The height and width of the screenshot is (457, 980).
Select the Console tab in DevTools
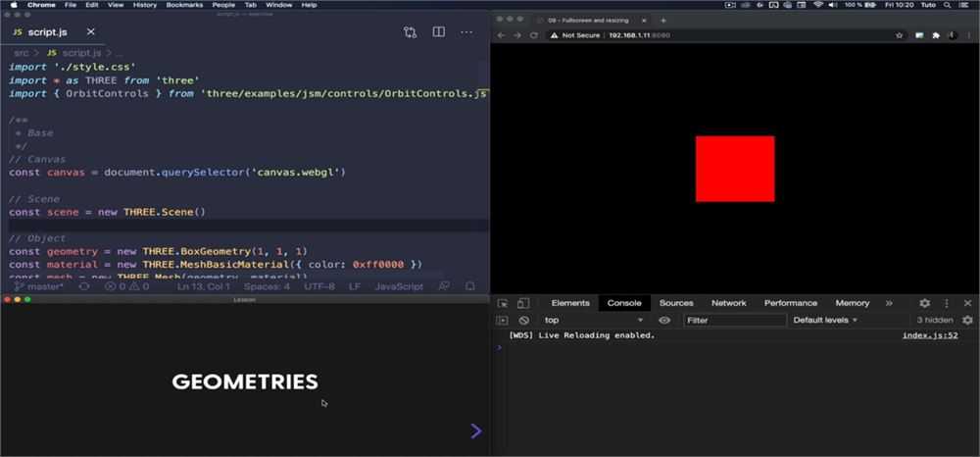(624, 303)
